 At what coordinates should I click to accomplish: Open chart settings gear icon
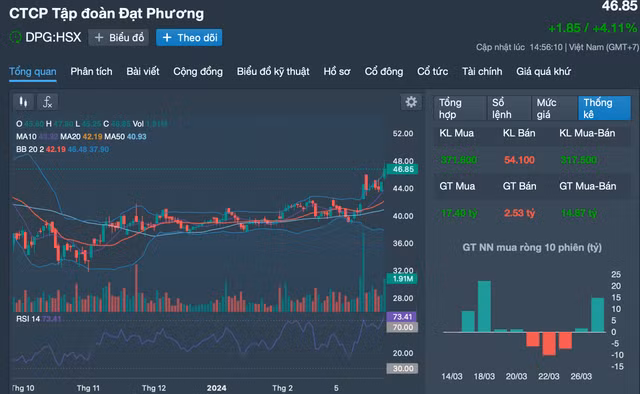click(411, 102)
